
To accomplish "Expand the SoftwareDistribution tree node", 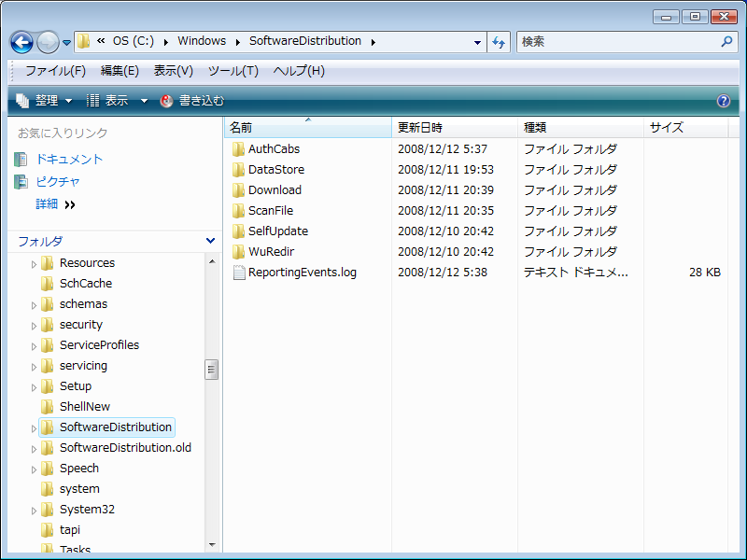I will point(34,428).
